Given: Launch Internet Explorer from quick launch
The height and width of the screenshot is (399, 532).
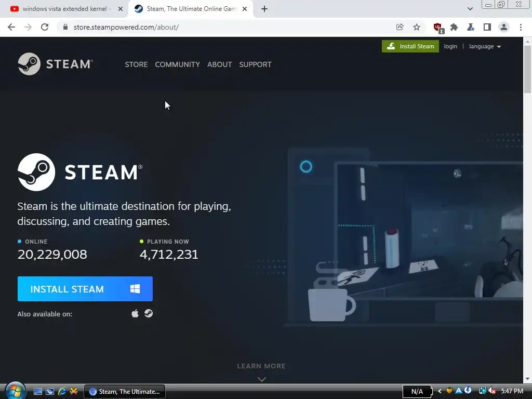Looking at the screenshot, I should (62, 392).
